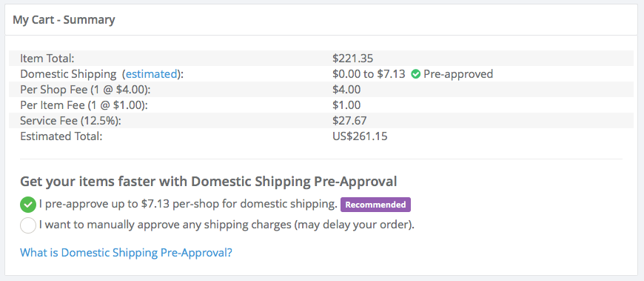This screenshot has width=644, height=281.
Task: Click the Service Fee (12.5%) label
Action: pos(71,121)
